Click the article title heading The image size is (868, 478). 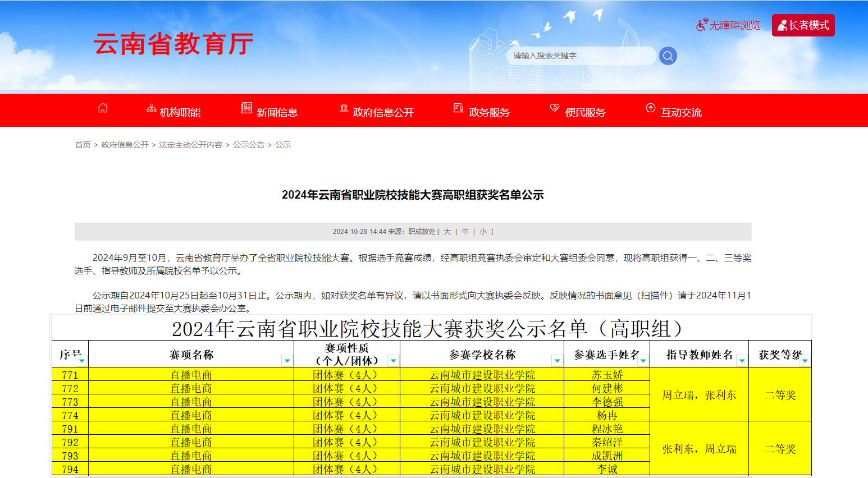[x=413, y=195]
